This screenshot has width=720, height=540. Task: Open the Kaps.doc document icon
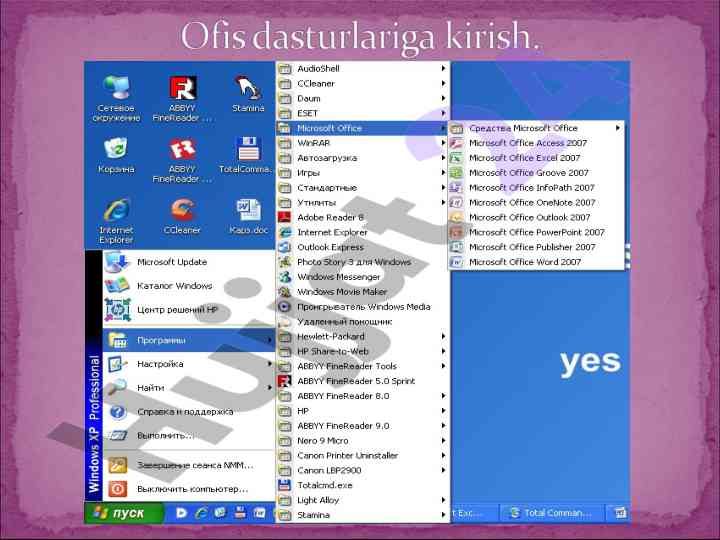pos(247,212)
